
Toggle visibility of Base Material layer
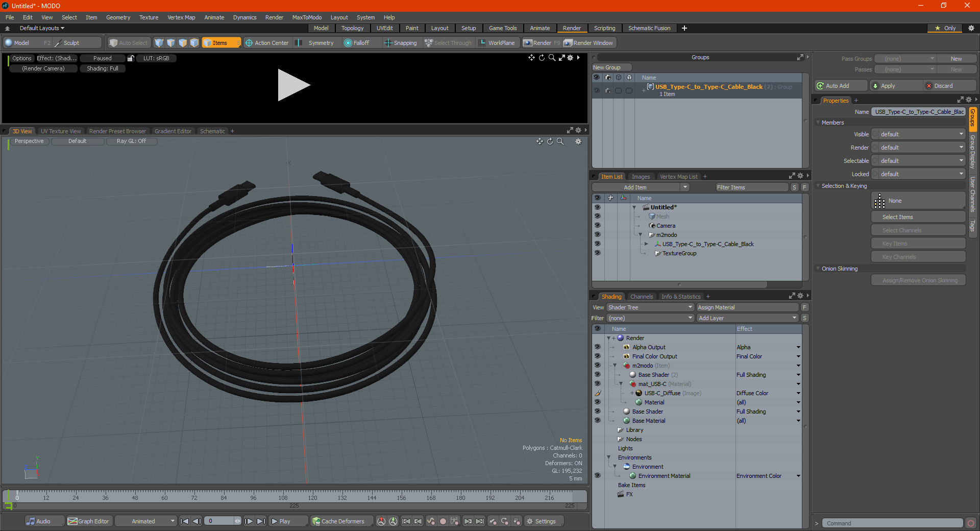tap(597, 421)
